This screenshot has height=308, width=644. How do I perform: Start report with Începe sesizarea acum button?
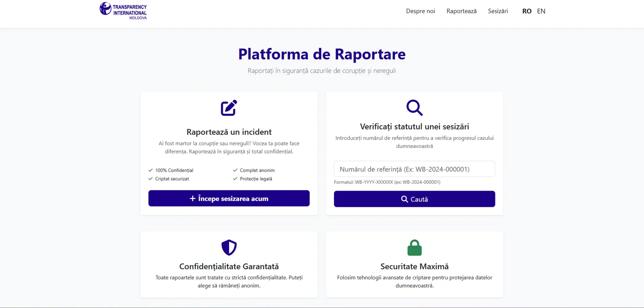(229, 198)
